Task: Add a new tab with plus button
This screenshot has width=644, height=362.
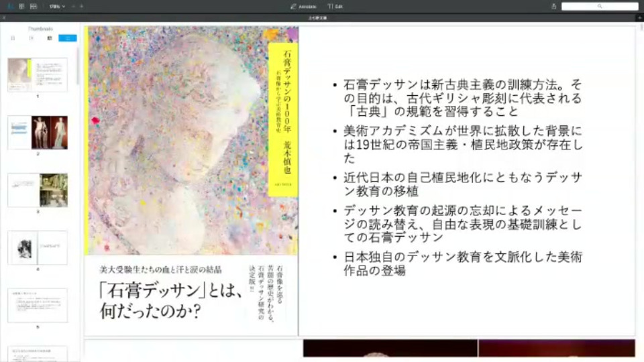Action: coord(639,17)
